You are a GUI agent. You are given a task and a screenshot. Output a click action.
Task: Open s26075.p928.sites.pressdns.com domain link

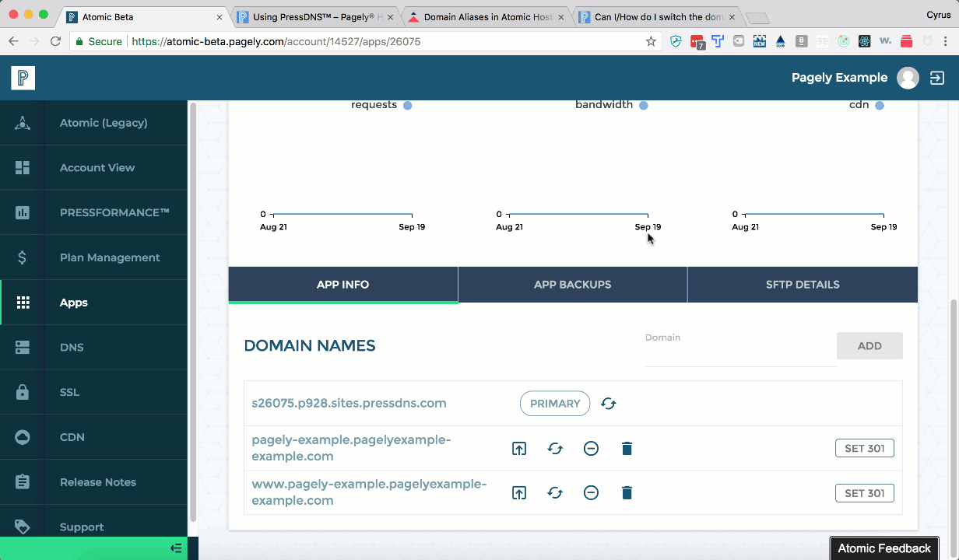click(x=349, y=404)
